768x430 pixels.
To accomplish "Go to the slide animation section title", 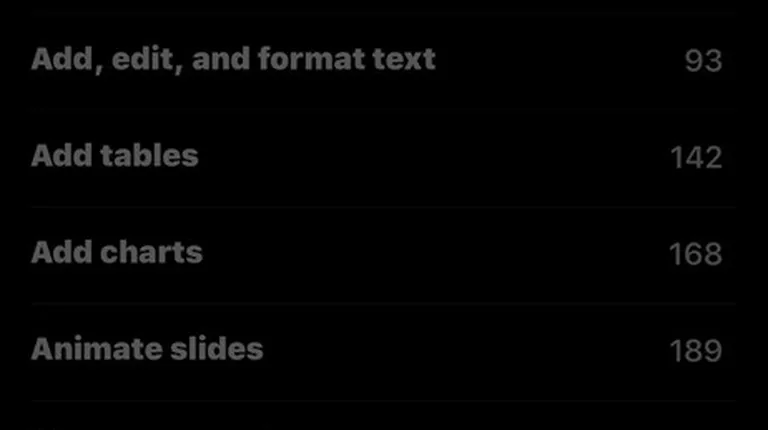I will click(x=147, y=349).
